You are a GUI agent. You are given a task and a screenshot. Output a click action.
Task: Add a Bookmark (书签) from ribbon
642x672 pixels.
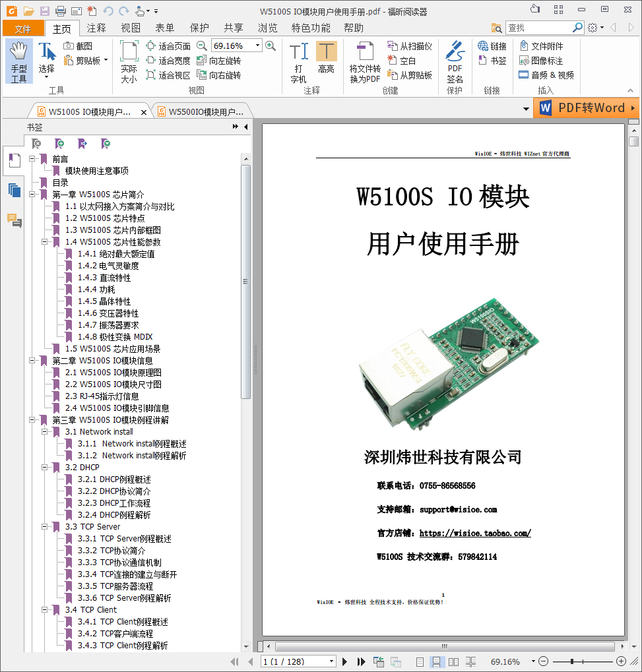pyautogui.click(x=492, y=61)
